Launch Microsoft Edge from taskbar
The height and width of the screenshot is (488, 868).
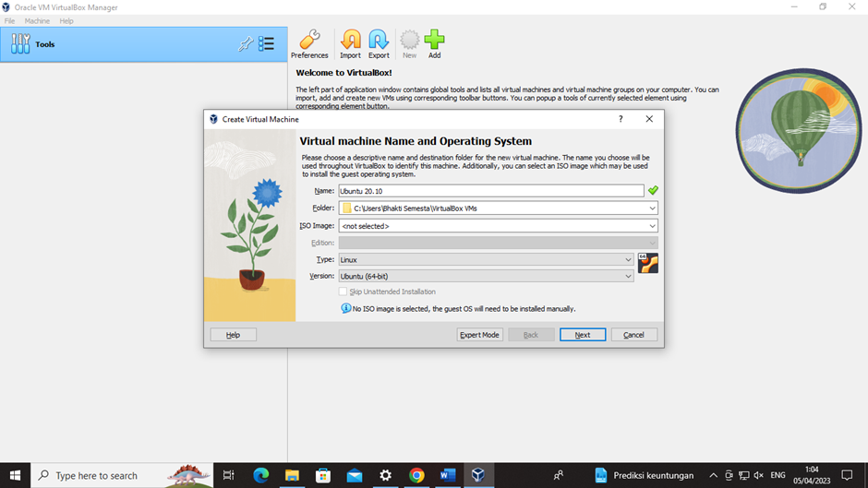pos(260,475)
